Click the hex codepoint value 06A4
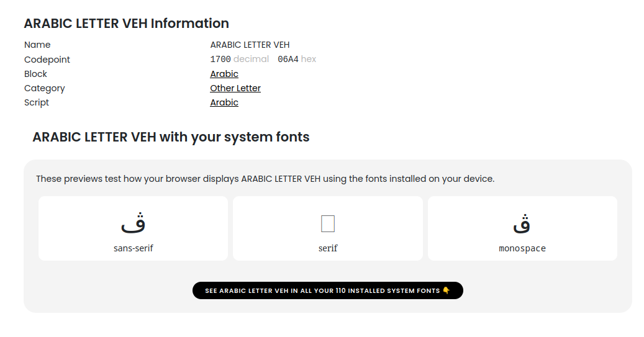 tap(288, 60)
